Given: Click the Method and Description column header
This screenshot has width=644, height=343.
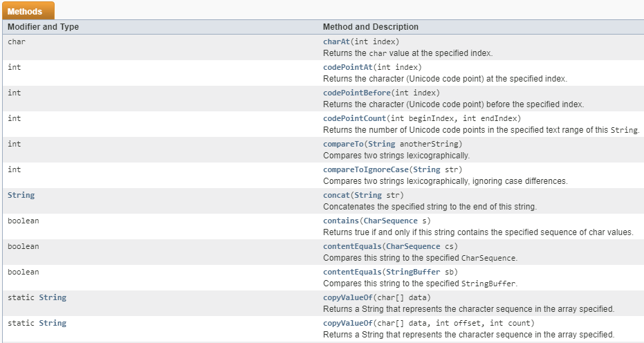Looking at the screenshot, I should 371,27.
